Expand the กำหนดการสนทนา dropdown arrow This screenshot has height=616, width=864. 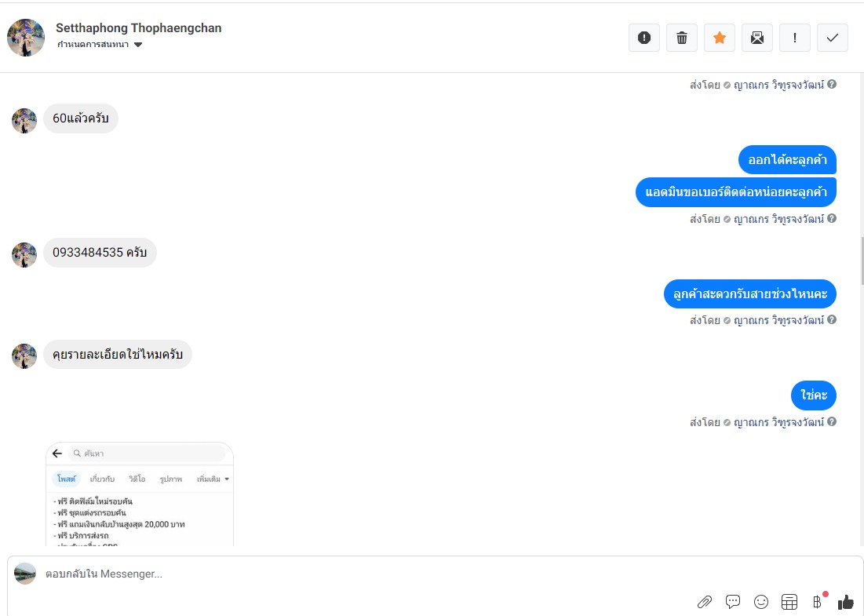(138, 45)
